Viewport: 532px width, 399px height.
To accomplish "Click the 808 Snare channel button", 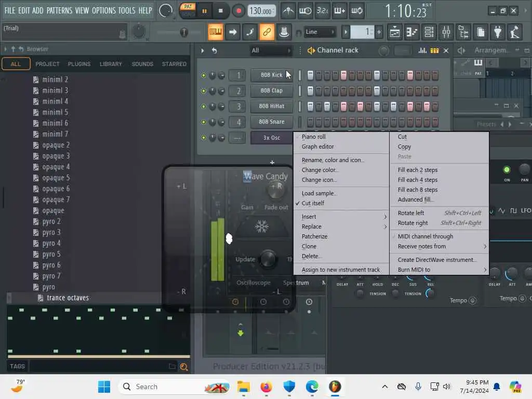I will click(271, 122).
